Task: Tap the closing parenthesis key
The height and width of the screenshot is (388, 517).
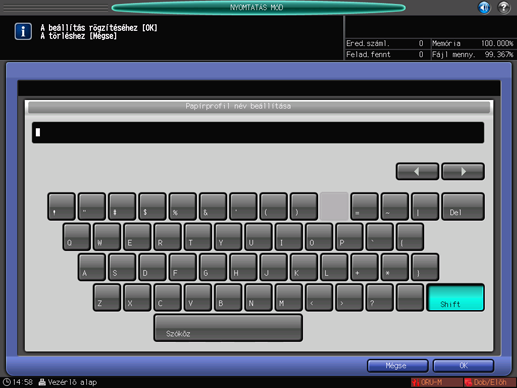Action: [x=304, y=206]
